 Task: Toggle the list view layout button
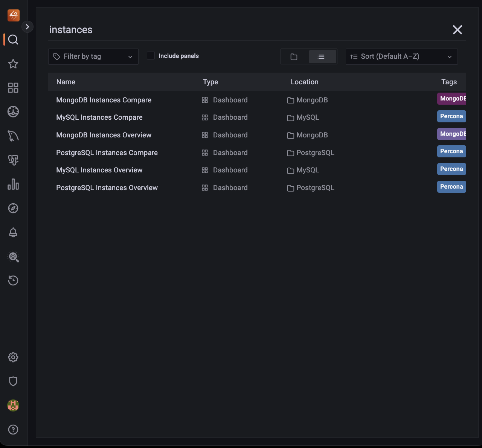point(322,56)
